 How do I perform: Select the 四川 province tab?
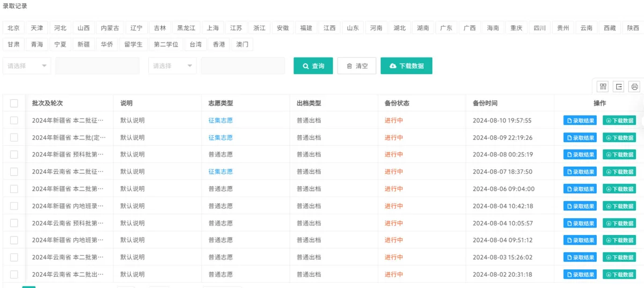click(x=540, y=28)
